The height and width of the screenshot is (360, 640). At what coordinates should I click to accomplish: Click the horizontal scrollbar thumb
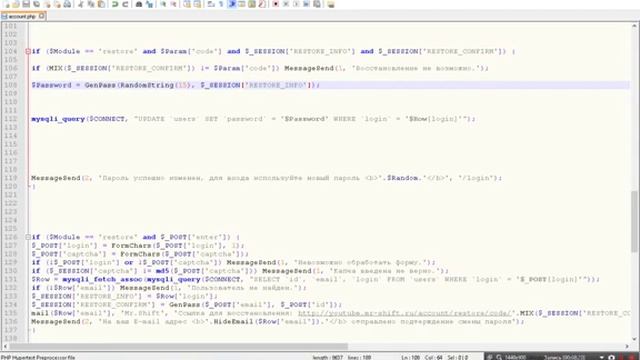point(178,347)
